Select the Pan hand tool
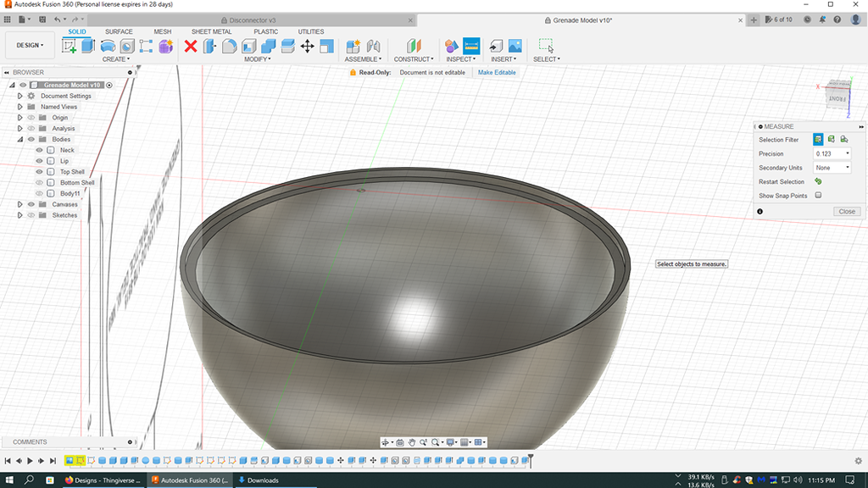Viewport: 868px width, 488px height. tap(411, 442)
